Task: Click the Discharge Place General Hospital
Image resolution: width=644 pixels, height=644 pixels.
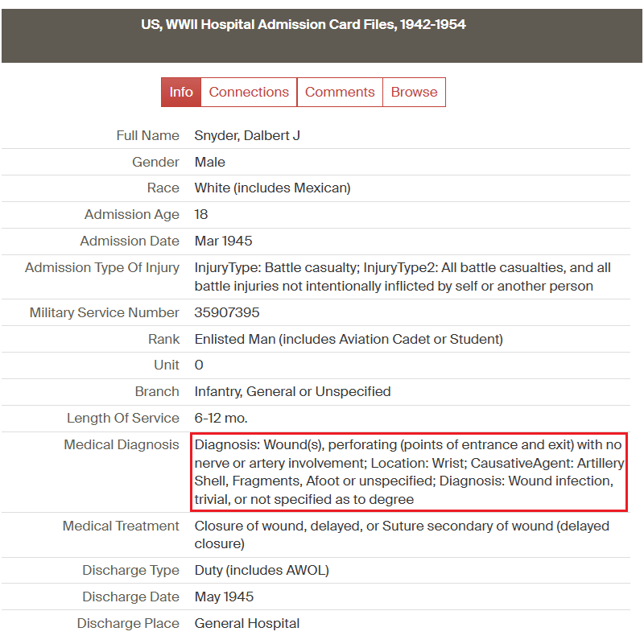Action: 247,623
